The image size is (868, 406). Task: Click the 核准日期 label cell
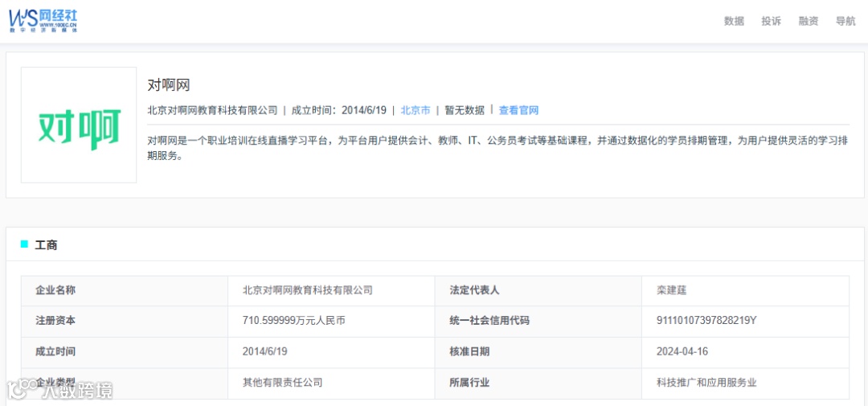pos(538,352)
